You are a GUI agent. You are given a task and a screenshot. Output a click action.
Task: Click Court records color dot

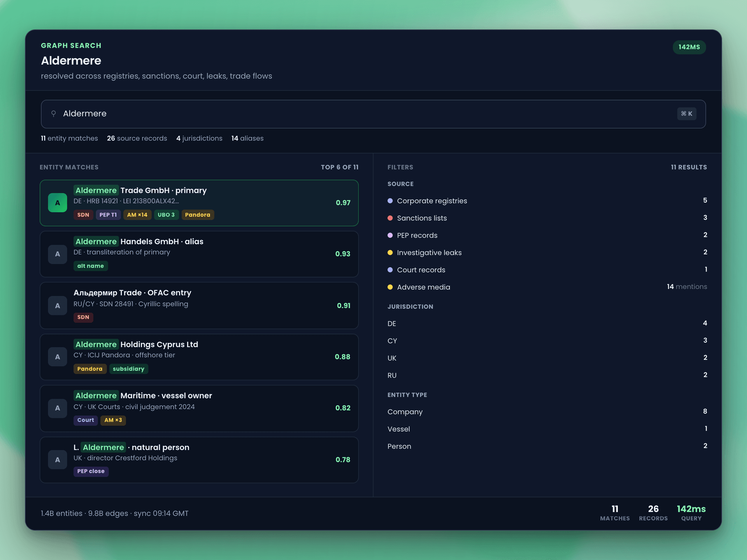point(390,269)
